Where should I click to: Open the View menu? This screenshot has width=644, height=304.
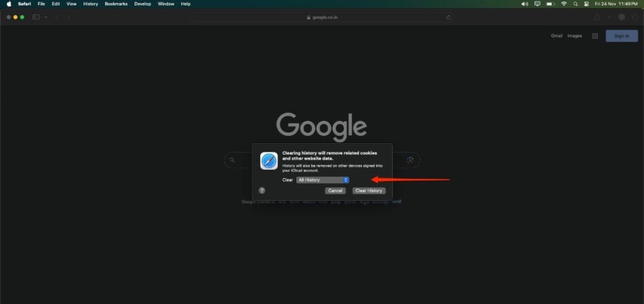72,4
